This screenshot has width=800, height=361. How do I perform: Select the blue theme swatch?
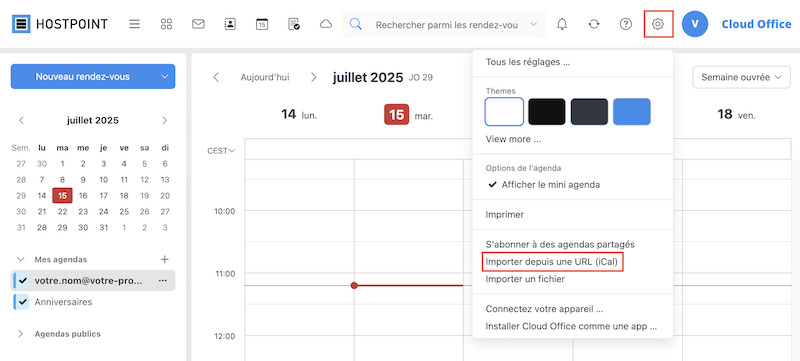click(x=632, y=112)
